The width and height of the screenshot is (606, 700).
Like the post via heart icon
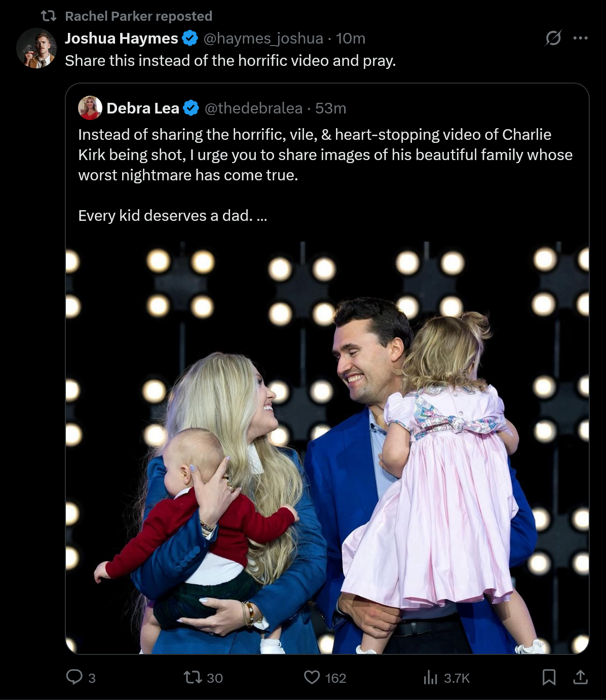coord(312,677)
